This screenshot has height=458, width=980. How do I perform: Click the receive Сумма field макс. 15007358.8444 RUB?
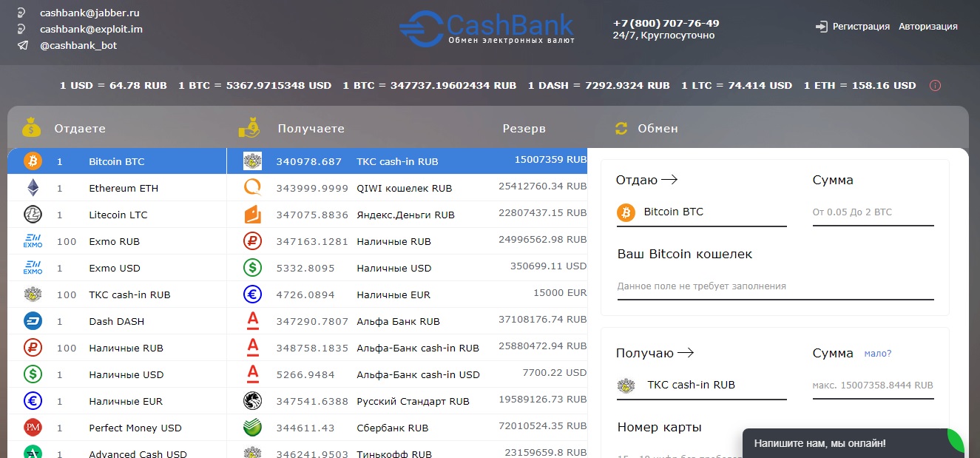tap(873, 385)
